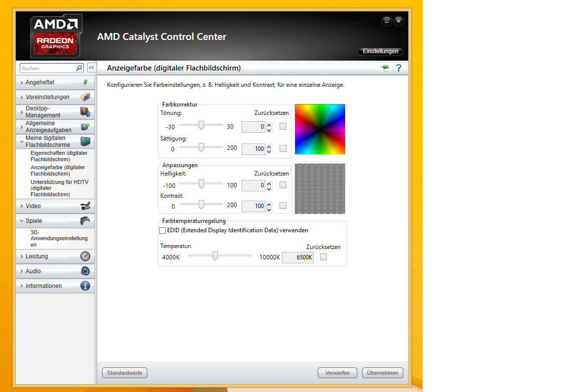
Task: Click the Helligkeit value field
Action: point(253,185)
